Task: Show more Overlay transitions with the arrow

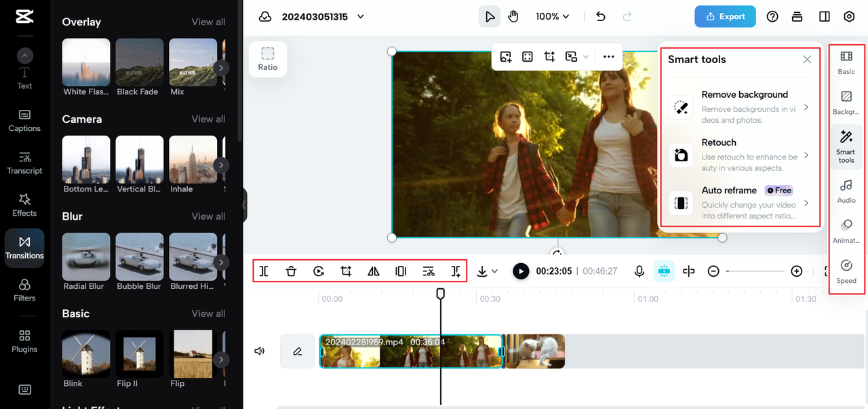Action: (221, 68)
